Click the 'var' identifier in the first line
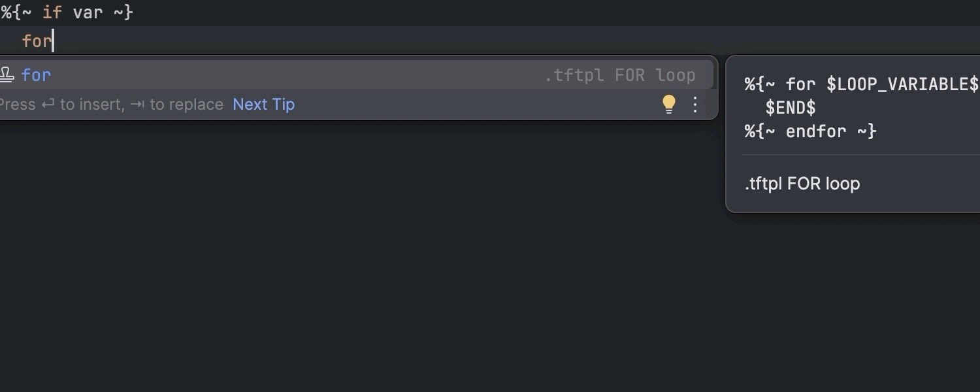This screenshot has width=980, height=392. [88, 12]
